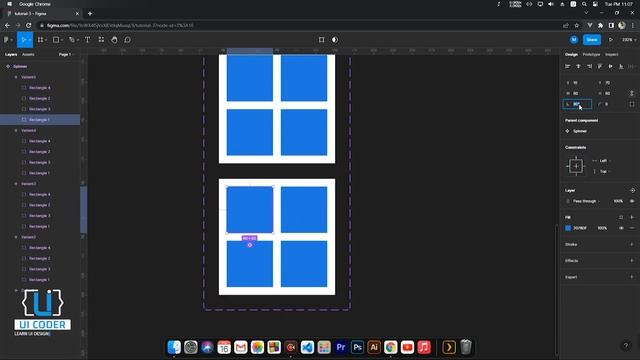Screen dimensions: 640x360
Task: Open Premiere Pro from the dock
Action: coord(341,347)
